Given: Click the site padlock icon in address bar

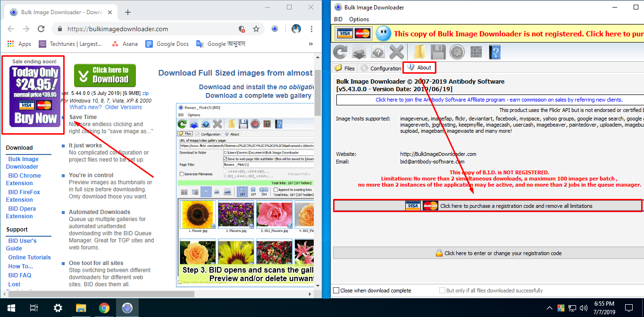Looking at the screenshot, I should pos(60,29).
